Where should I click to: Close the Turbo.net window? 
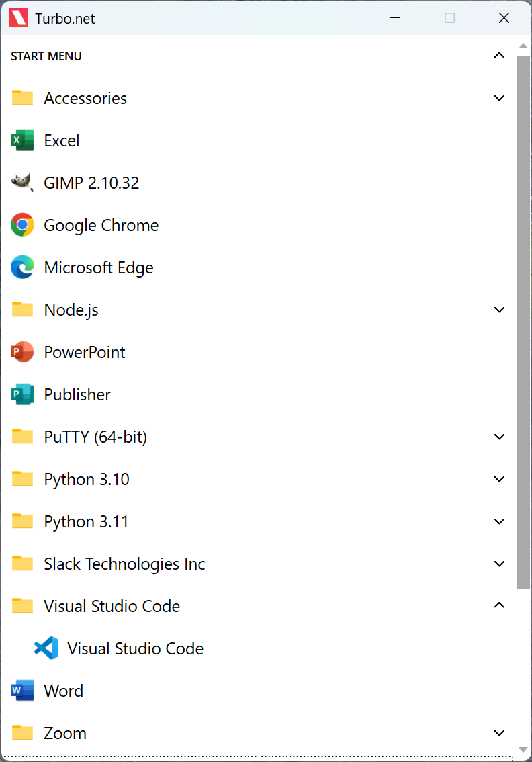(504, 18)
